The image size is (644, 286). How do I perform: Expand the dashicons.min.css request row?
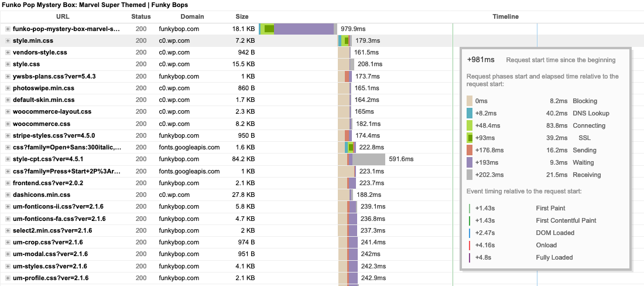point(8,195)
